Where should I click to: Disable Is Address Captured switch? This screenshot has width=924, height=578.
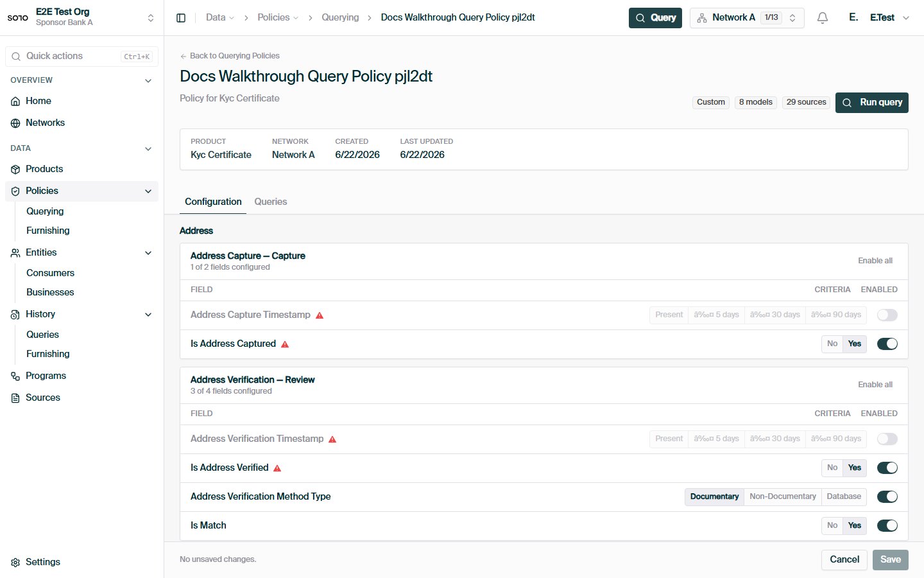[x=887, y=344]
